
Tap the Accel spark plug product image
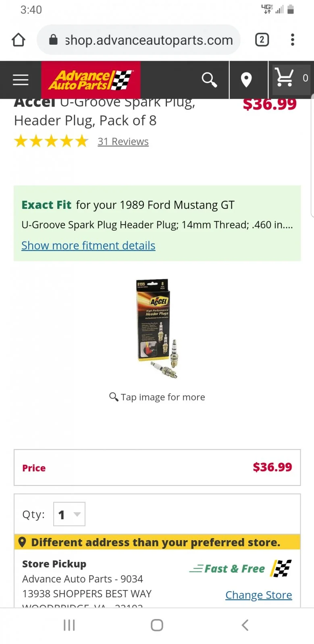[157, 328]
